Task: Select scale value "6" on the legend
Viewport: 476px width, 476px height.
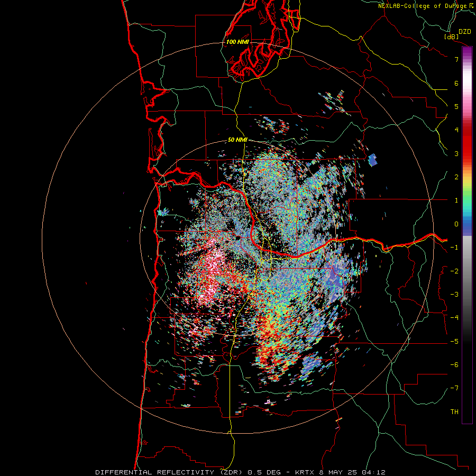Action: (x=456, y=83)
